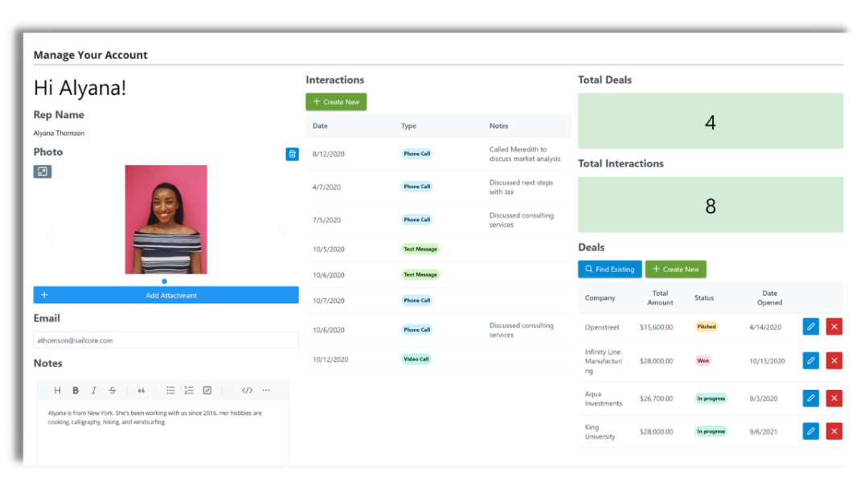Delete the photo using the trash icon
The image size is (868, 484).
293,154
